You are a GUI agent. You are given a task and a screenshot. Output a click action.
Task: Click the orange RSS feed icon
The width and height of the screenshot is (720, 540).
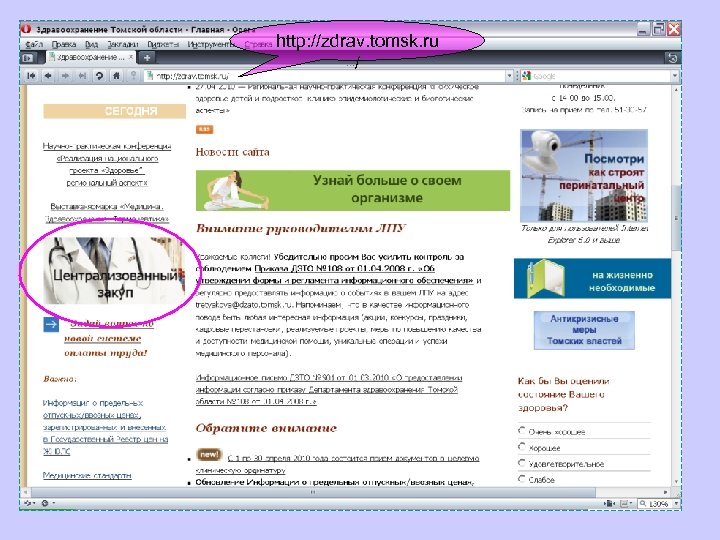pyautogui.click(x=204, y=129)
